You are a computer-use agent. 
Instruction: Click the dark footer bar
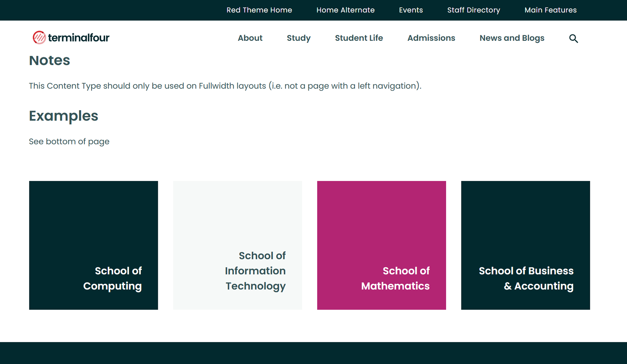[313, 353]
